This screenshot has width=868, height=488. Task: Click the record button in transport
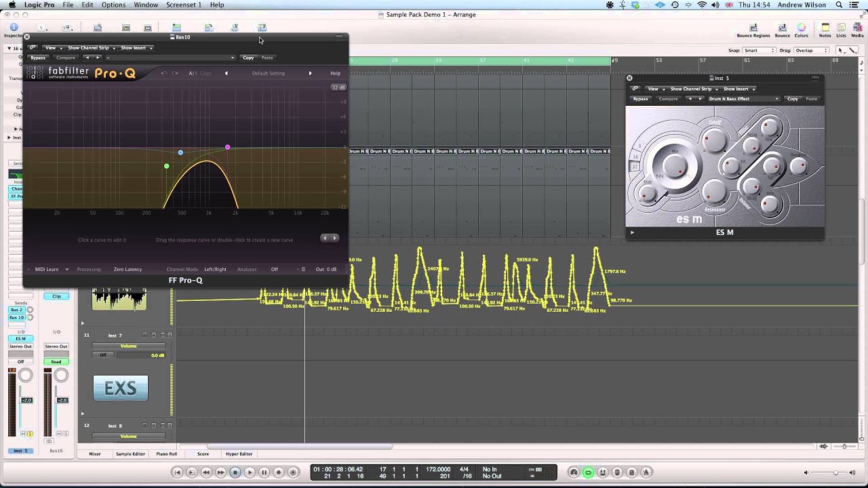(279, 472)
